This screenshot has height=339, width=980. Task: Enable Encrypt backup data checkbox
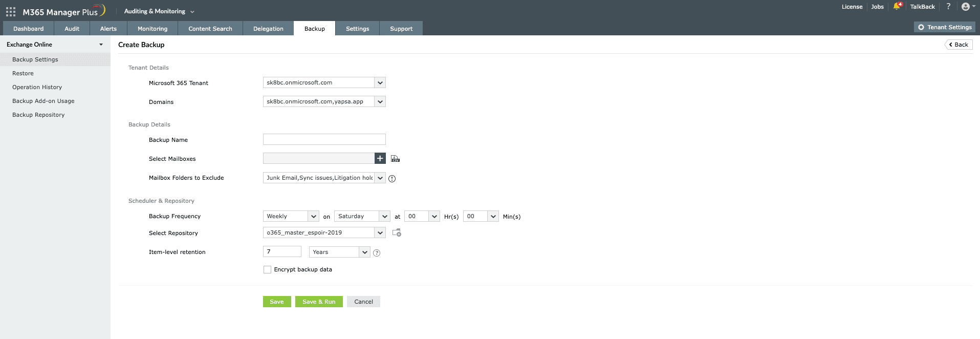pos(267,269)
